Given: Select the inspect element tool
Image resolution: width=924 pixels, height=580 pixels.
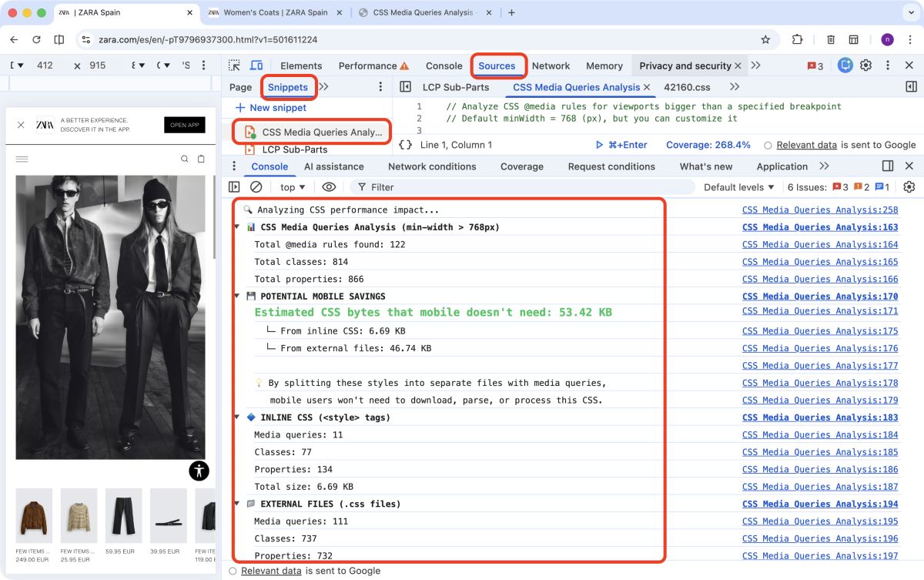Looking at the screenshot, I should (x=234, y=66).
